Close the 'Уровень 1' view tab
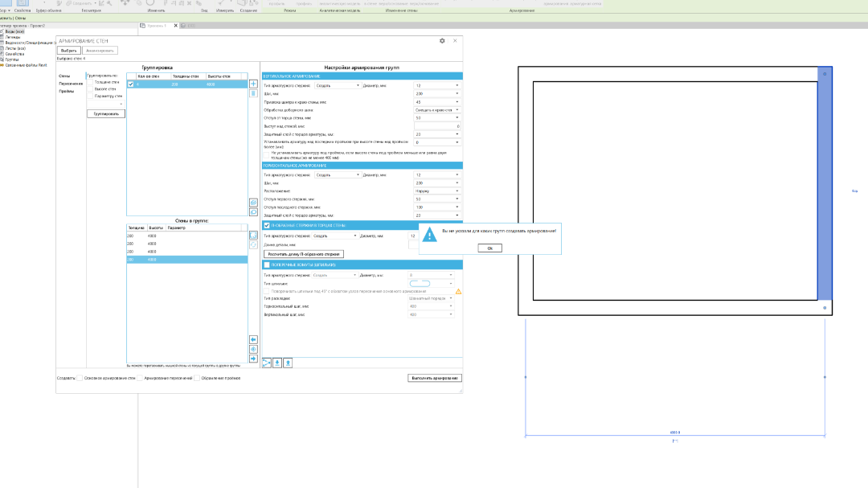 [x=176, y=26]
